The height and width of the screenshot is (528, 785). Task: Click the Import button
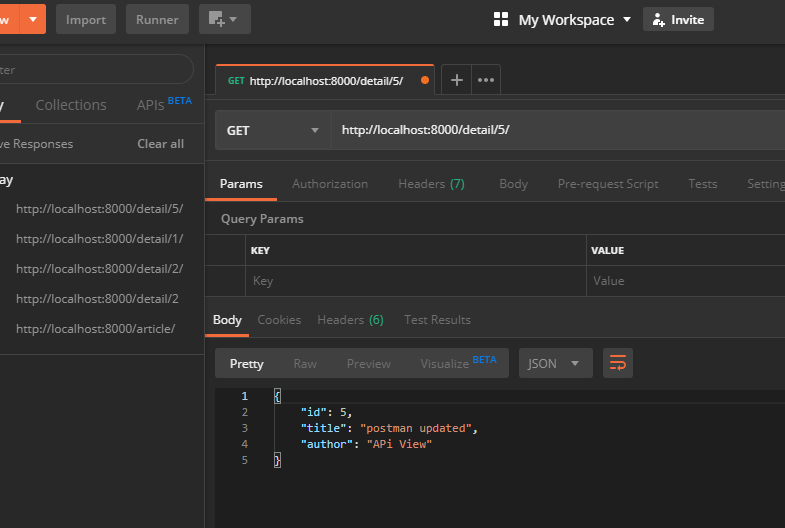point(86,20)
